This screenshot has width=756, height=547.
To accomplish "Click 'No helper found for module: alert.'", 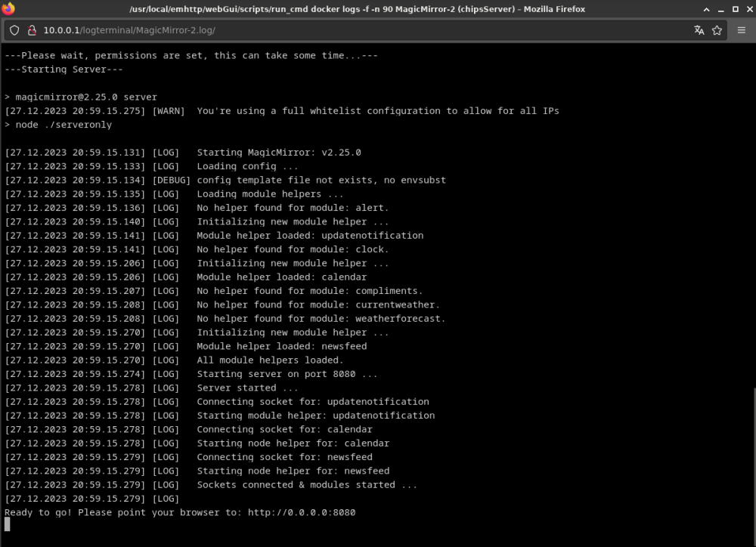I will [x=293, y=208].
